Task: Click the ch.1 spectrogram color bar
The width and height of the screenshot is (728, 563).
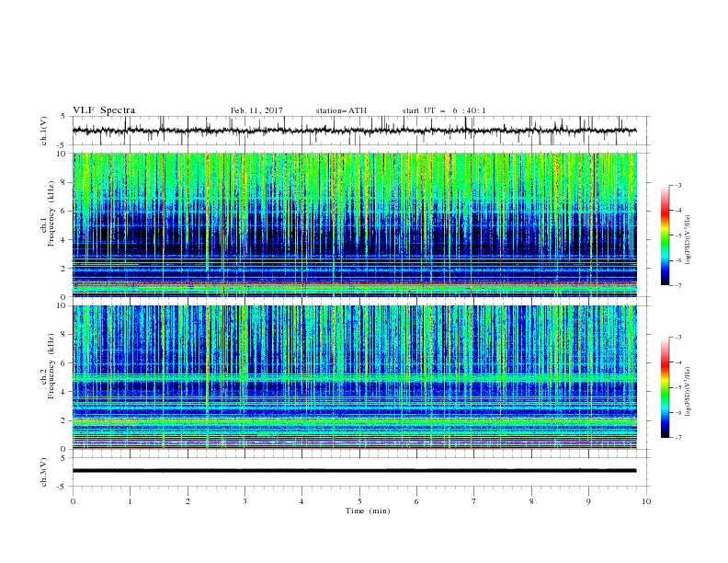Action: tap(665, 236)
